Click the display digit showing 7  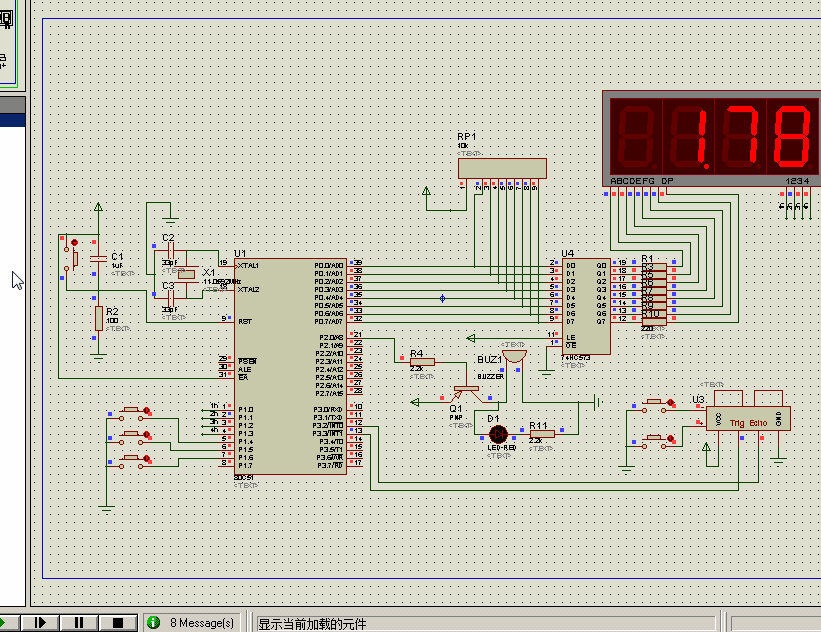[x=740, y=136]
